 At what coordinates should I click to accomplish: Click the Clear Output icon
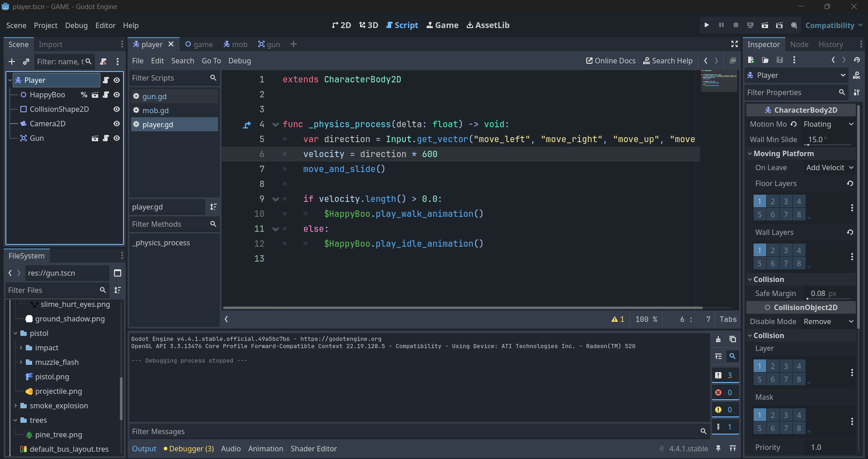[718, 339]
